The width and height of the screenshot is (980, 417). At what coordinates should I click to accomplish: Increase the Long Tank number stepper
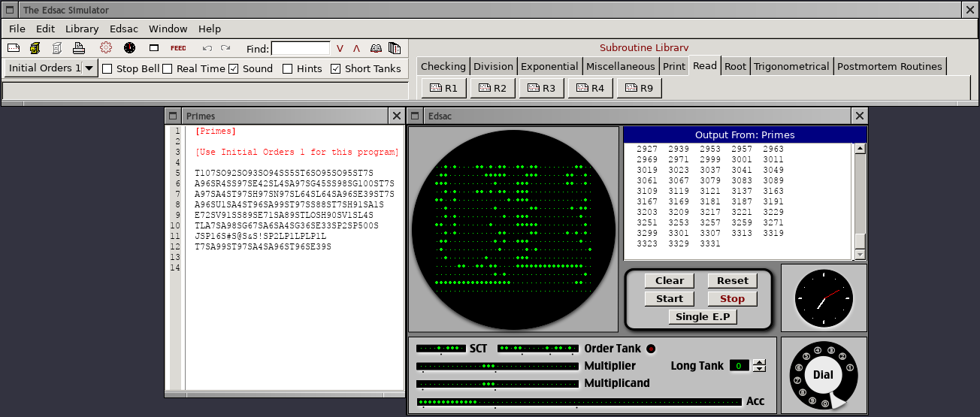tap(759, 362)
